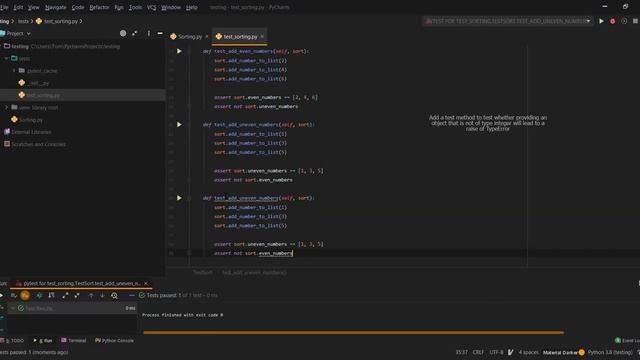This screenshot has width=640, height=360.
Task: Collapse all test results in run toolbar
Action: [x=77, y=295]
